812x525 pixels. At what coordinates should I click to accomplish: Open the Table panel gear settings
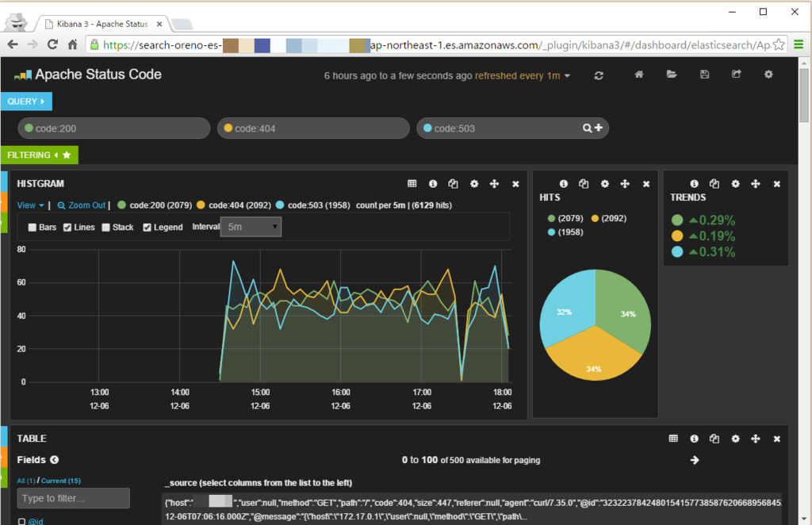tap(735, 439)
